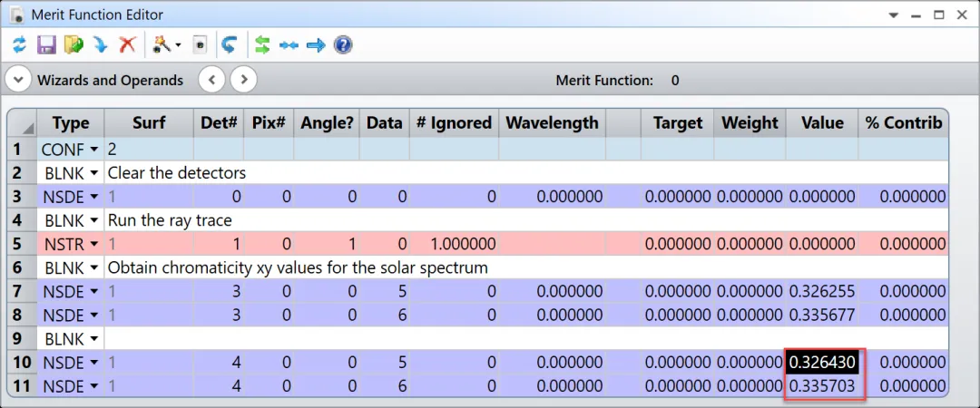The width and height of the screenshot is (980, 408).
Task: Click the Update merit function refresh icon
Action: [x=19, y=44]
